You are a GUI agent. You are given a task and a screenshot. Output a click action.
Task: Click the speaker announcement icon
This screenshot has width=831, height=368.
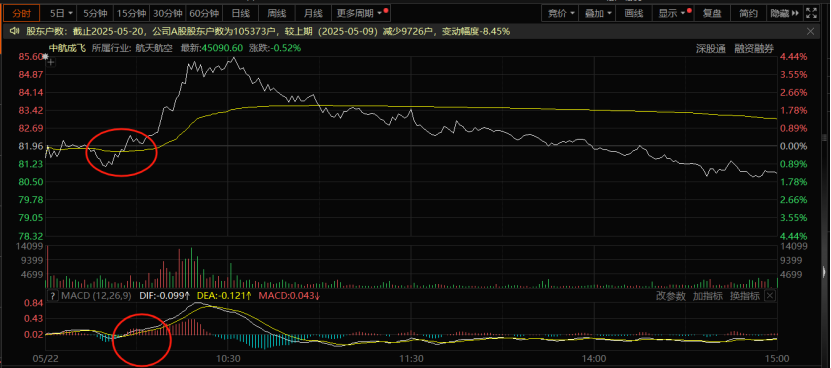point(15,31)
